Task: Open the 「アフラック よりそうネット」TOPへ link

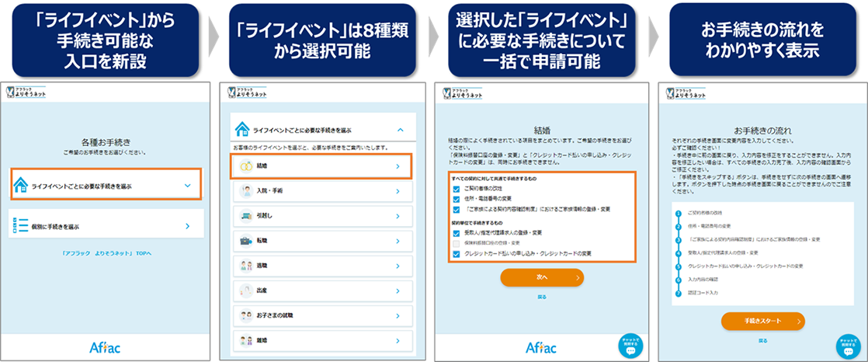Action: click(106, 253)
